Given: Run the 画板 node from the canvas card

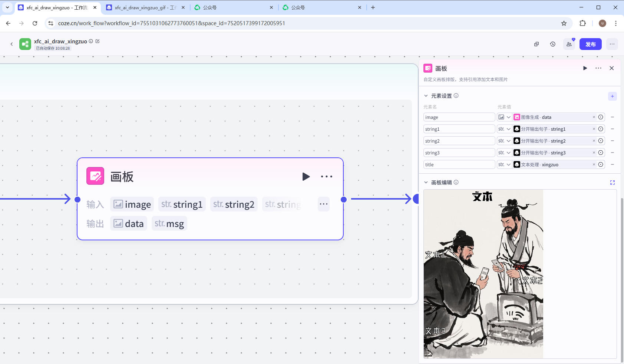Looking at the screenshot, I should [x=306, y=177].
